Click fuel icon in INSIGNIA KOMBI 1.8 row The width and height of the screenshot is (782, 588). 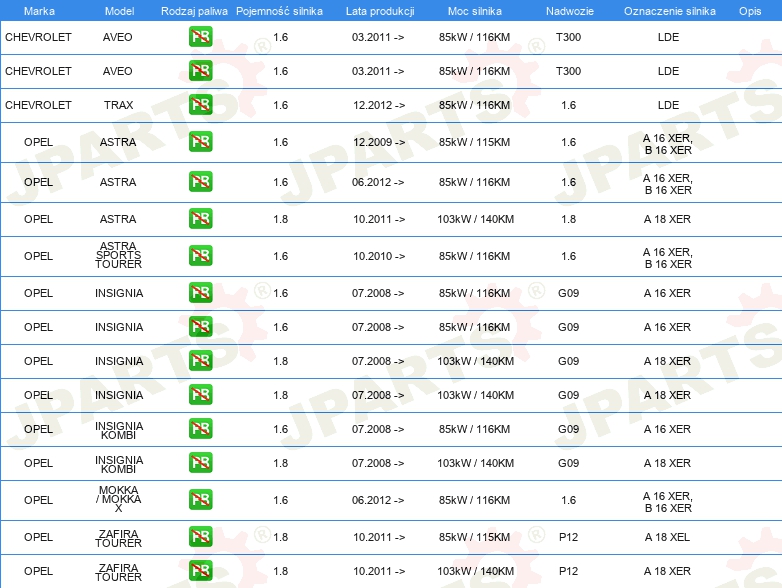point(200,462)
